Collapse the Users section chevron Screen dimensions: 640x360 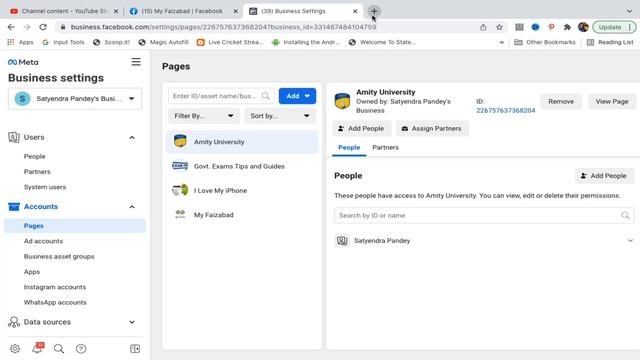132,138
